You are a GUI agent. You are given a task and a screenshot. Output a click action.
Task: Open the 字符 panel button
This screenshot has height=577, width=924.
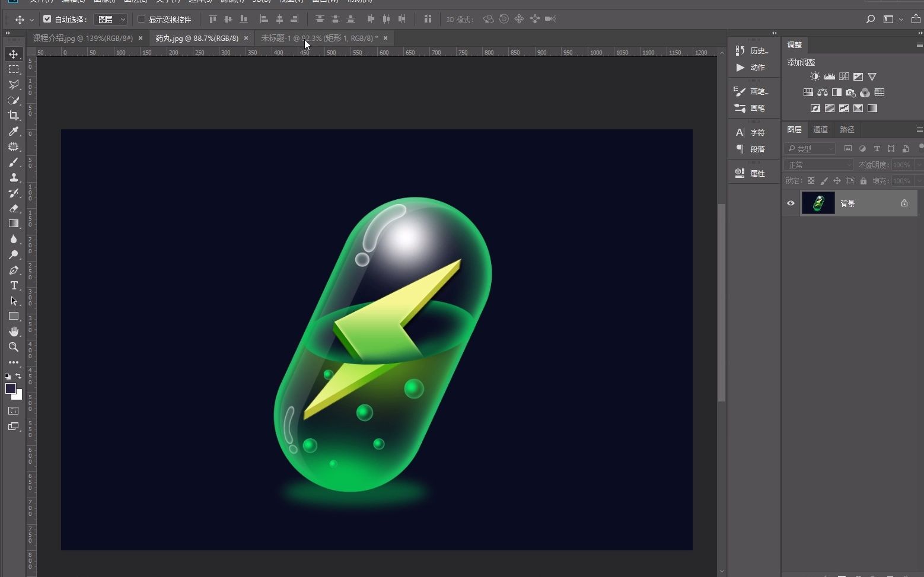(753, 132)
